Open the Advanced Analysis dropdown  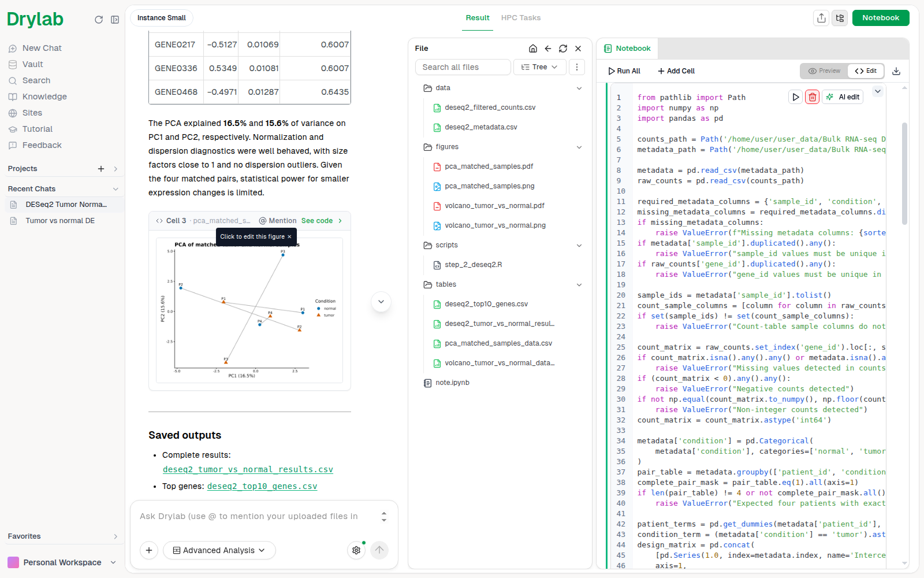219,550
